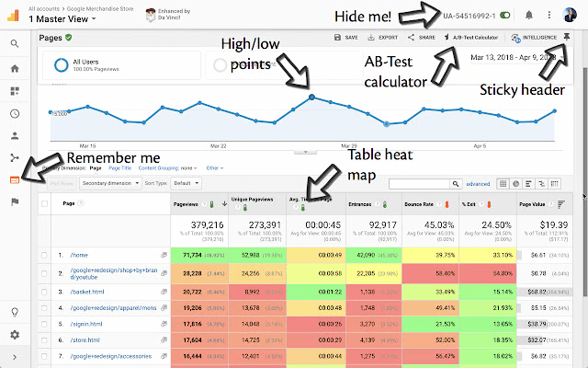The width and height of the screenshot is (588, 368).
Task: Go to Home in the sidebar
Action: (15, 68)
